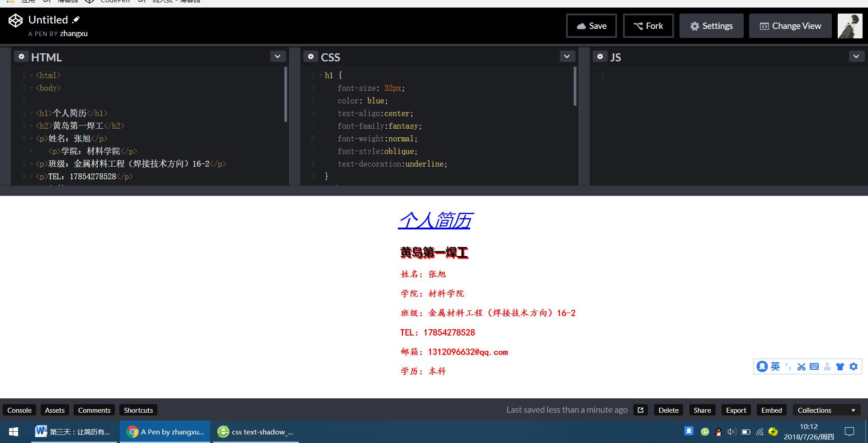Click the Fork button
The image size is (868, 443).
point(648,26)
